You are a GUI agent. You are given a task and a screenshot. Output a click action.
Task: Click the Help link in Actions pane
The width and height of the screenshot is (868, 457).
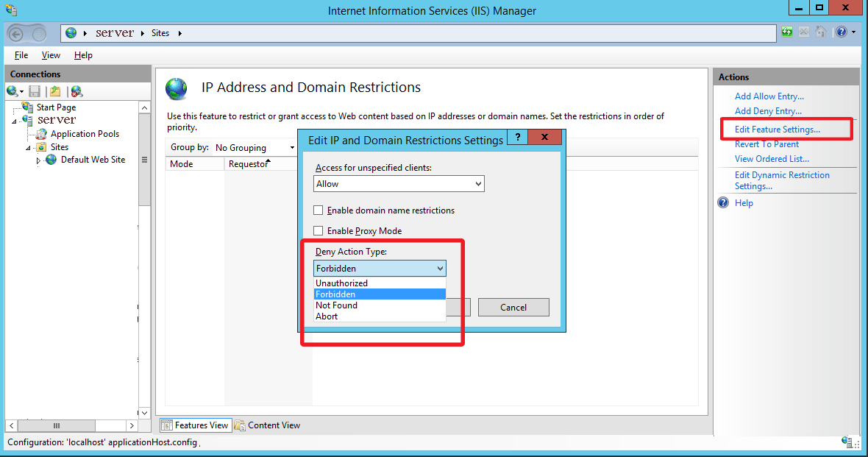pos(744,202)
